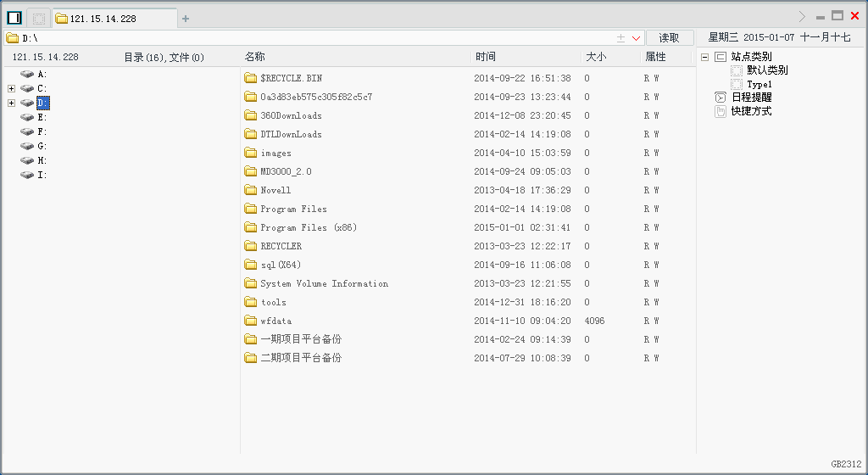Select C: drive in tree
The image size is (868, 475).
(42, 88)
